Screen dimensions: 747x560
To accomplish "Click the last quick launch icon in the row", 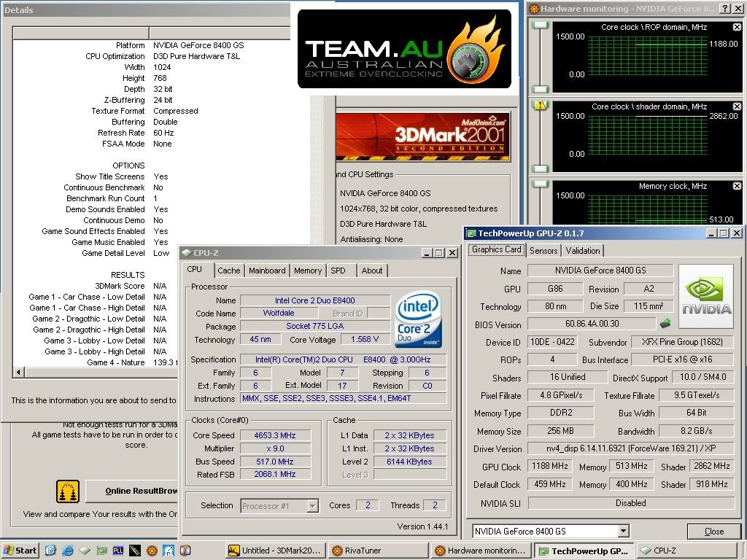I will point(185,551).
